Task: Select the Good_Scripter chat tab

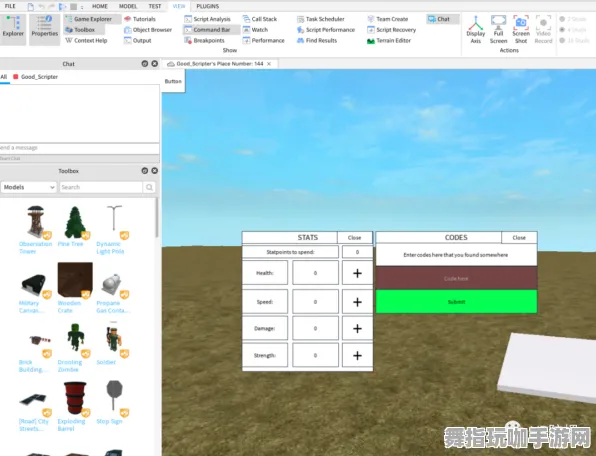Action: click(x=35, y=77)
